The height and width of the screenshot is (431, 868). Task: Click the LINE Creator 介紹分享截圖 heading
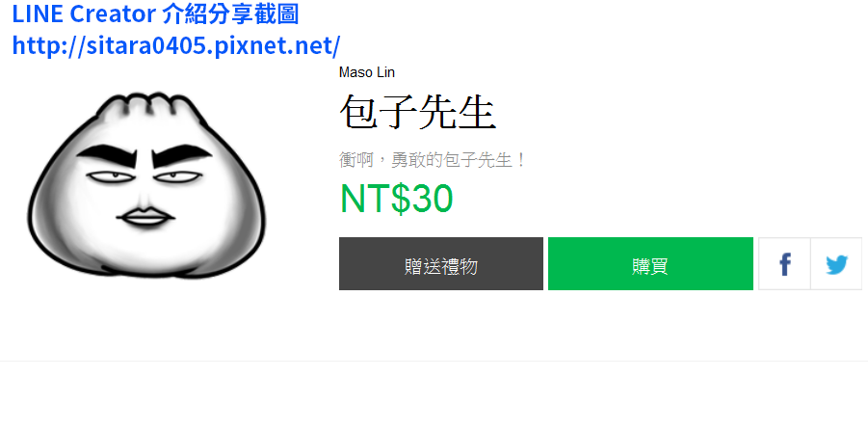(155, 13)
